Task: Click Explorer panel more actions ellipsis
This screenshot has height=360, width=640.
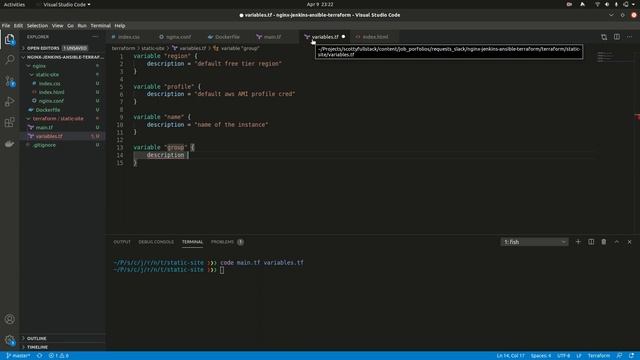Action: 95,37
